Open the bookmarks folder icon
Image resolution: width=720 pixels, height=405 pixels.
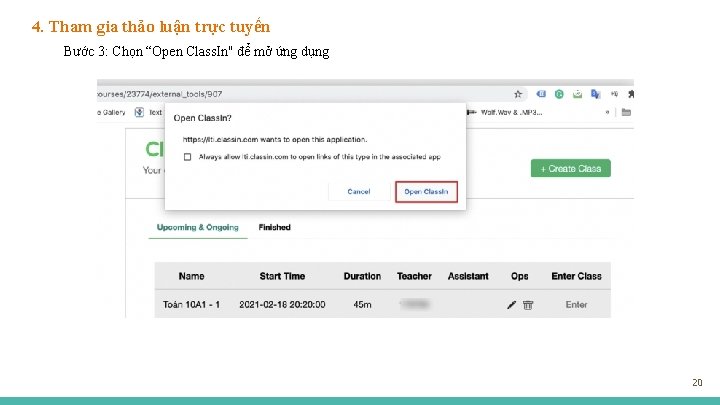(x=626, y=112)
